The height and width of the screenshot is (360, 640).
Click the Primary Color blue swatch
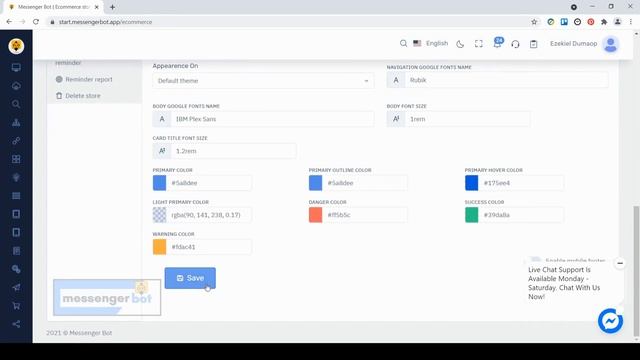[160, 183]
